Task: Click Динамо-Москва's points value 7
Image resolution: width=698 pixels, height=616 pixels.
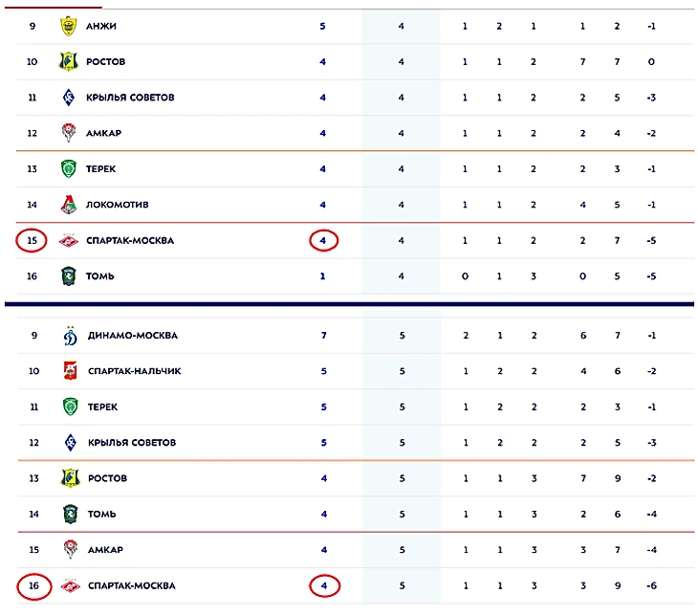Action: point(323,336)
